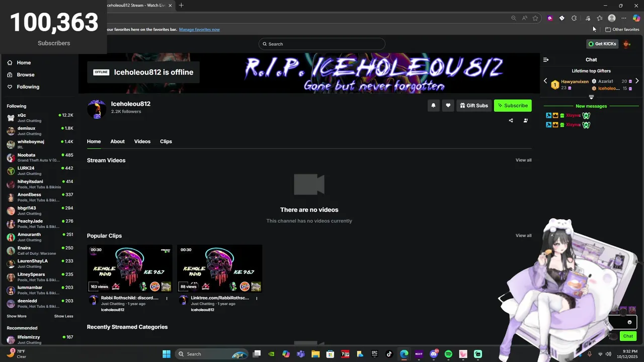Open xQc channel in Following list

point(39,118)
